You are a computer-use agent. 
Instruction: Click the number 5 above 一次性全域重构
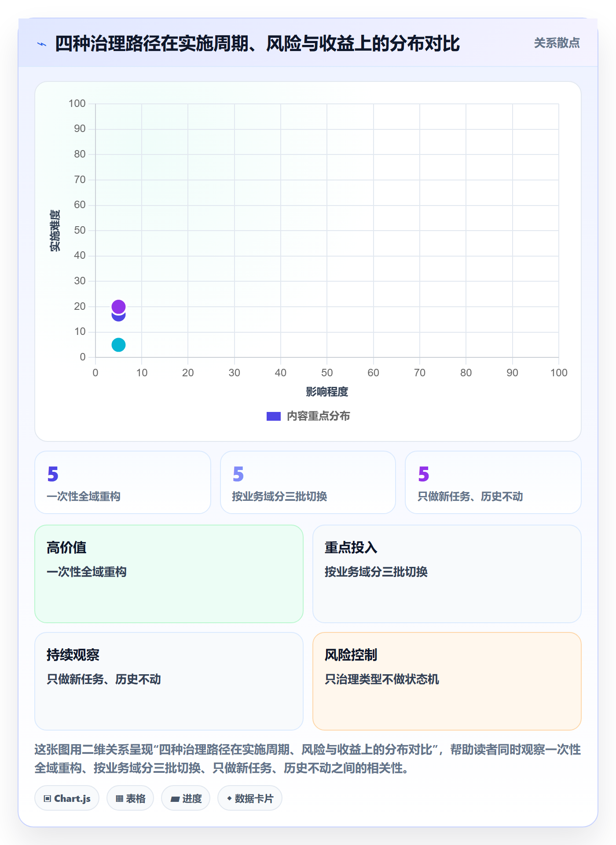click(53, 474)
